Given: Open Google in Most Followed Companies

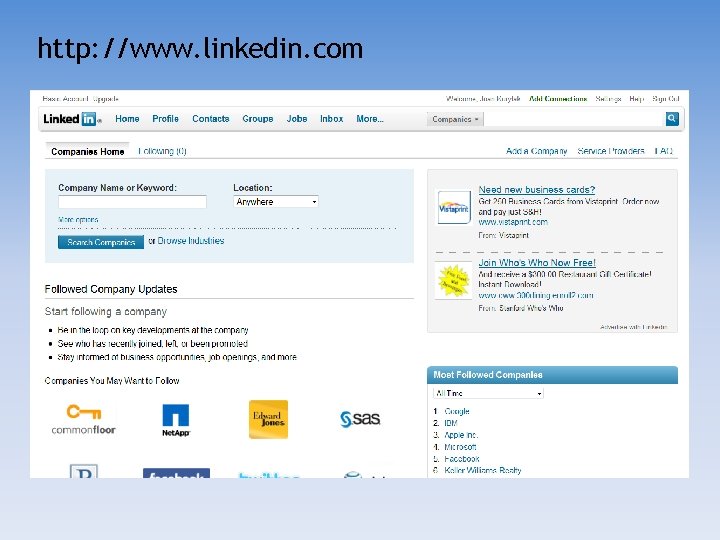Looking at the screenshot, I should coord(457,411).
